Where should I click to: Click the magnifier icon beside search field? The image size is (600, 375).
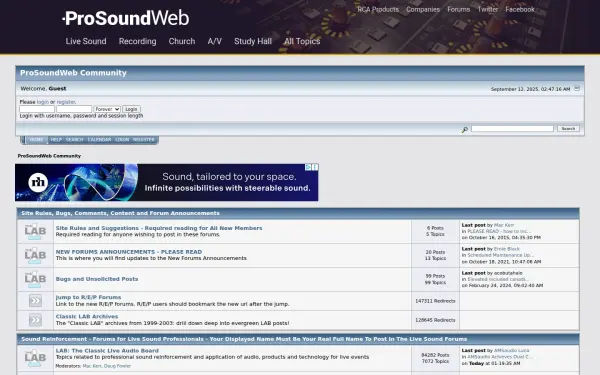(x=465, y=130)
